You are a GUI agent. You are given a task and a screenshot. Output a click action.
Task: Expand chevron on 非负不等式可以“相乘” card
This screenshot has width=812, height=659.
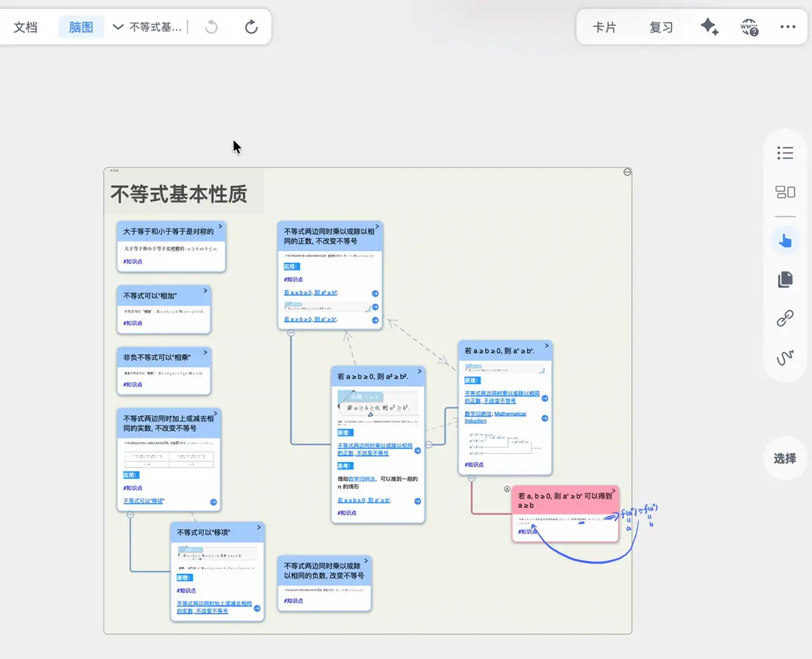tap(205, 352)
